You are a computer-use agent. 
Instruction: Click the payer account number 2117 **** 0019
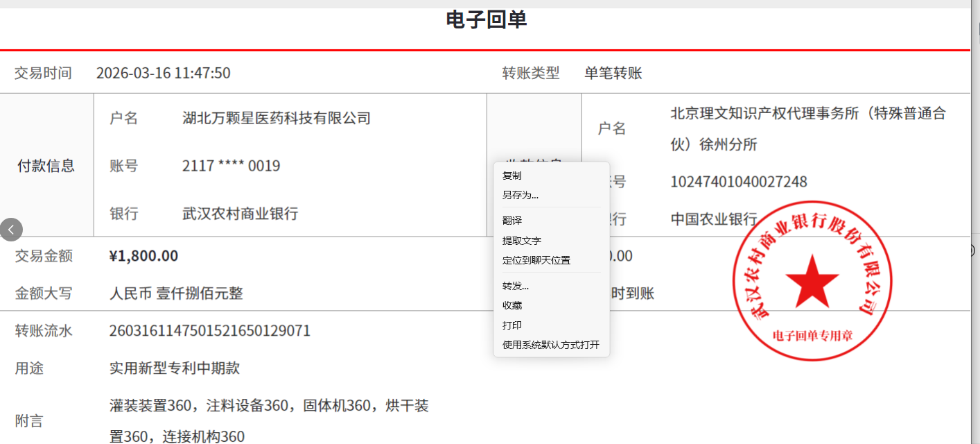click(x=231, y=166)
